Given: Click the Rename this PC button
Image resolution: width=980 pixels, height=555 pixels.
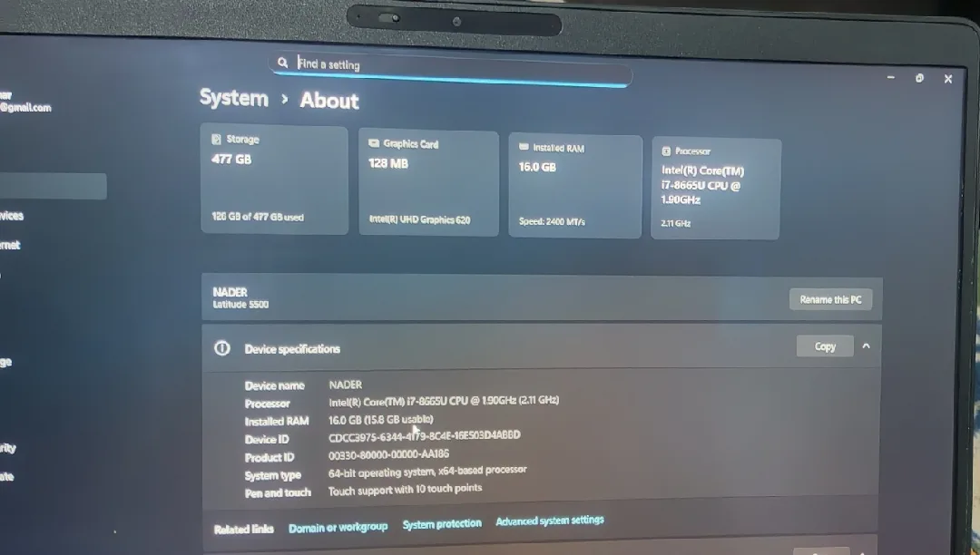Looking at the screenshot, I should (830, 299).
